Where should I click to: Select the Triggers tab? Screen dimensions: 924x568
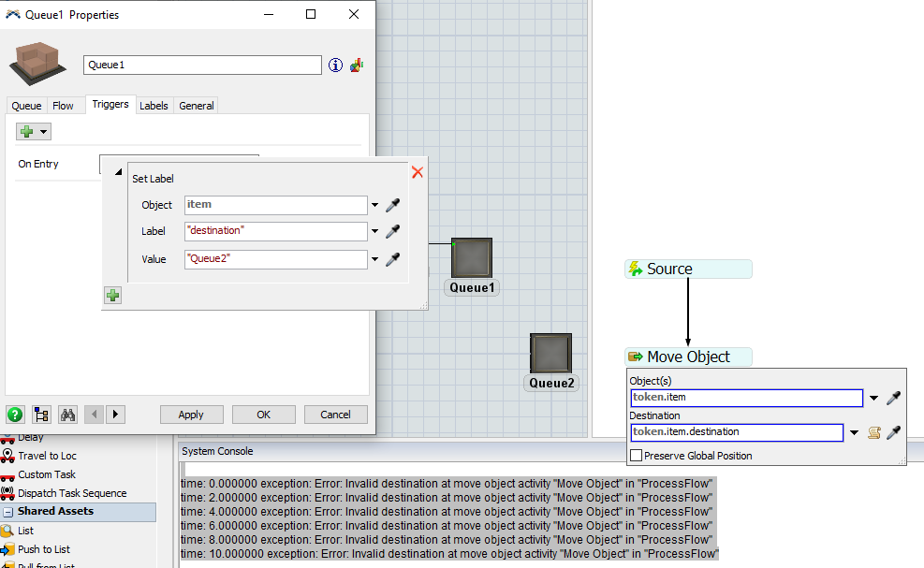(x=110, y=104)
